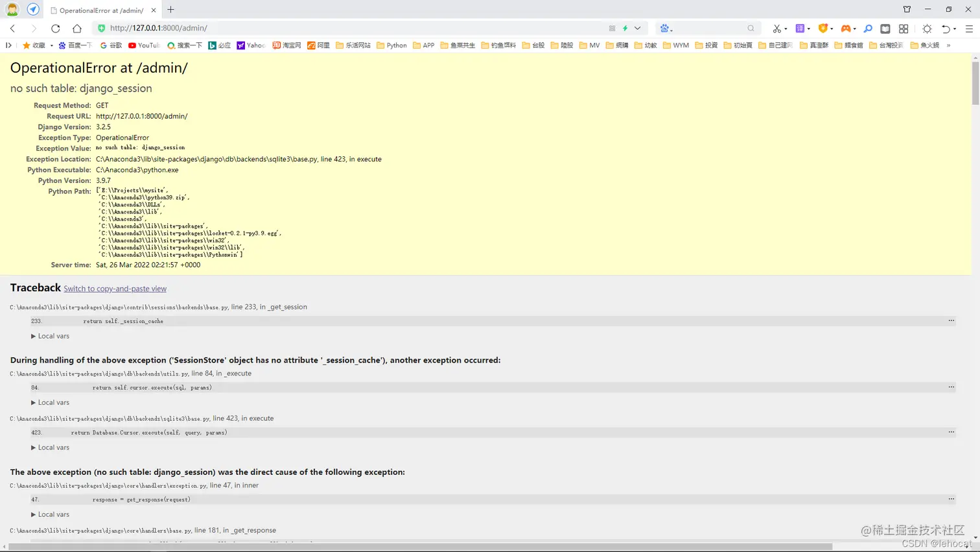This screenshot has width=980, height=552.
Task: Click the blue navigation compass icon
Action: 33,10
